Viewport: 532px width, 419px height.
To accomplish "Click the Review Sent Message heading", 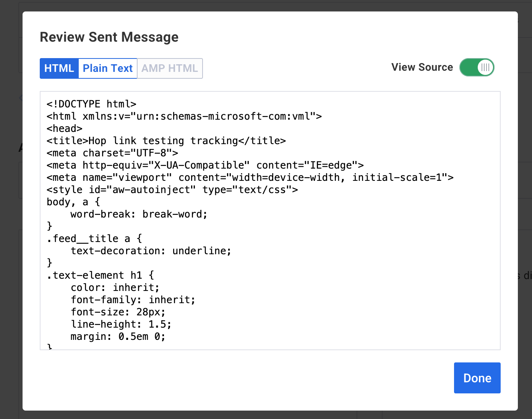I will click(x=109, y=37).
